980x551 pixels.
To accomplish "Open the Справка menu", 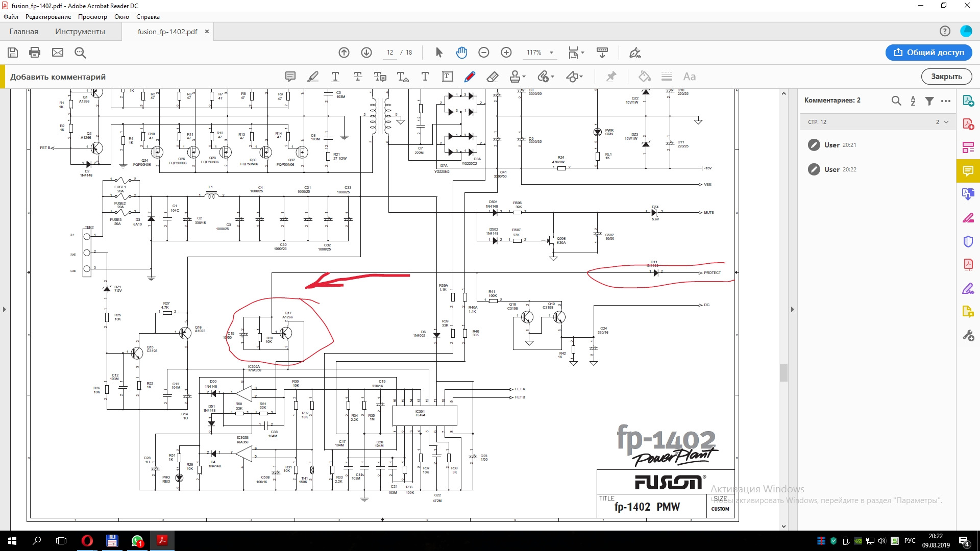I will click(x=148, y=17).
